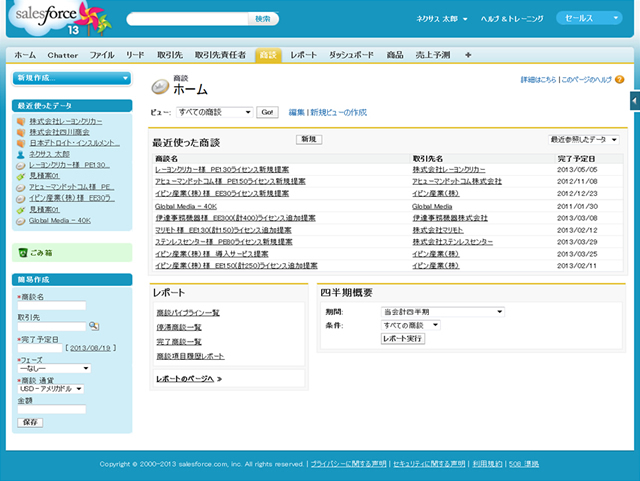Open account 伊達事務機器株式会社

pos(450,218)
